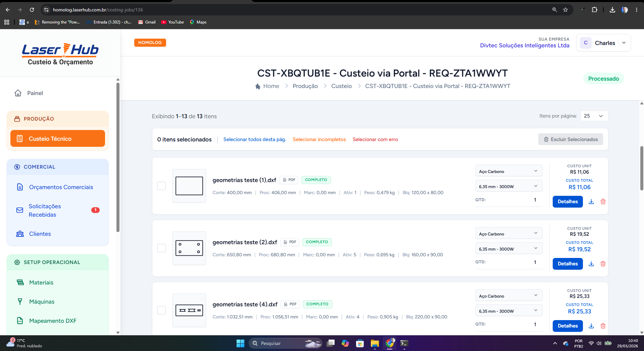The image size is (644, 351).
Task: Click Selecionar com erro link
Action: point(375,139)
